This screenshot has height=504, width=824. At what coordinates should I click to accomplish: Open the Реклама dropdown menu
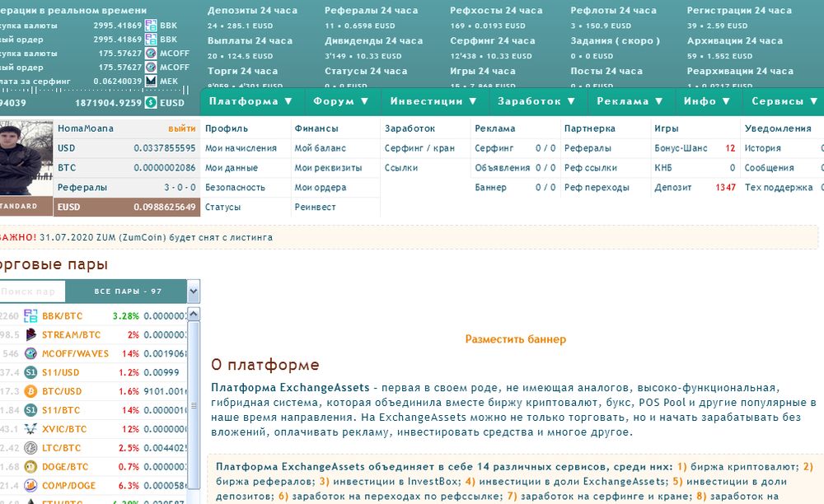pos(630,101)
